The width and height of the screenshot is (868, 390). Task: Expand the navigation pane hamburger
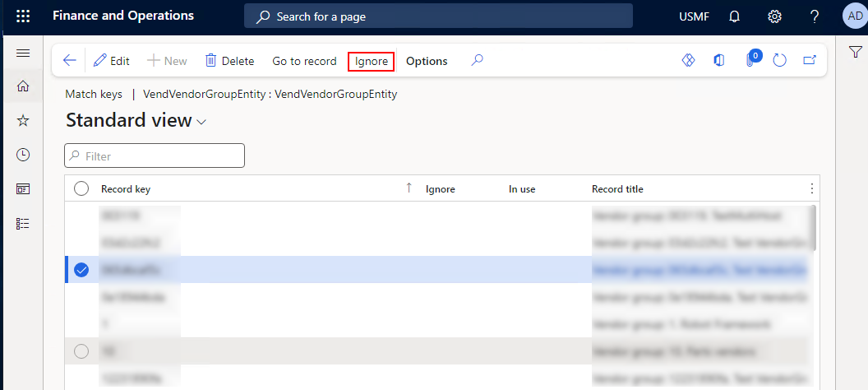tap(23, 53)
